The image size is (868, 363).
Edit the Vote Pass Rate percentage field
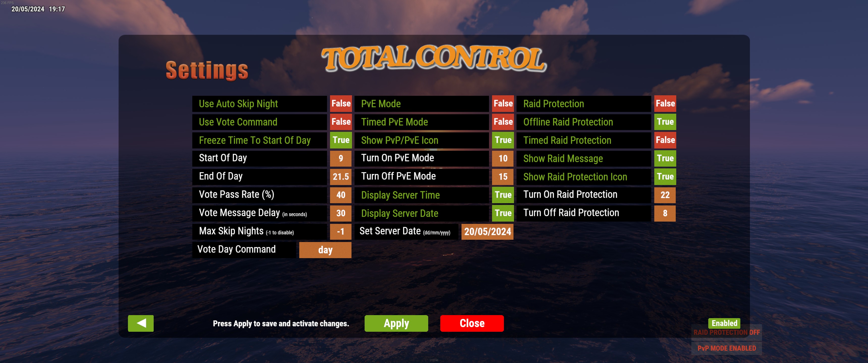click(x=339, y=195)
